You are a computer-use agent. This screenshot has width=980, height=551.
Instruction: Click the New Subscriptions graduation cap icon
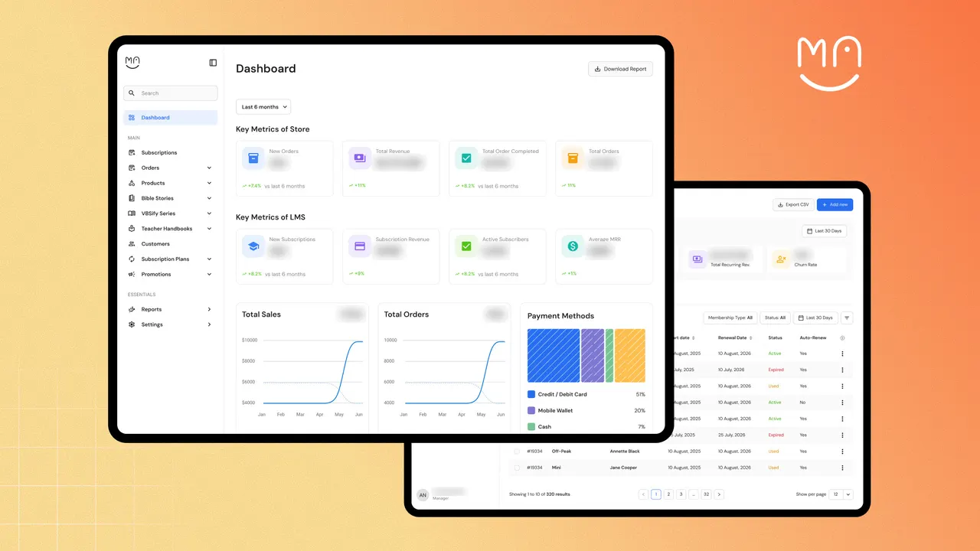pyautogui.click(x=253, y=246)
